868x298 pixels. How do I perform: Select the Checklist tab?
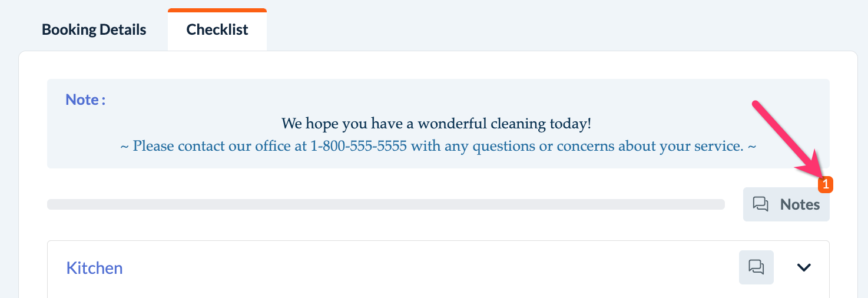pyautogui.click(x=217, y=29)
